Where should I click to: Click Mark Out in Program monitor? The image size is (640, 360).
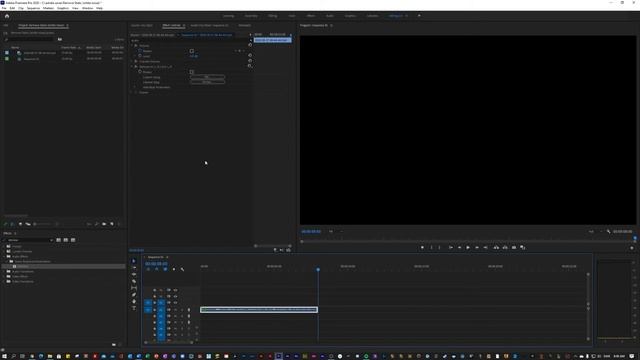[x=440, y=247]
